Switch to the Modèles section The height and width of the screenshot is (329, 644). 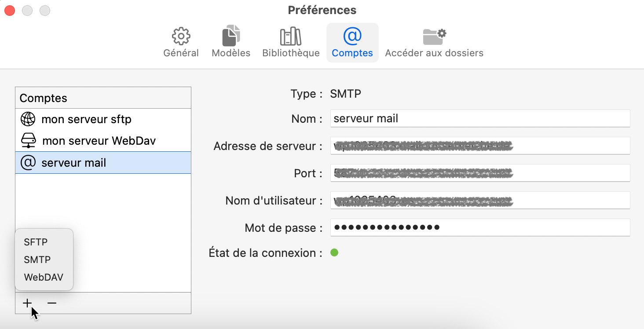coord(231,42)
